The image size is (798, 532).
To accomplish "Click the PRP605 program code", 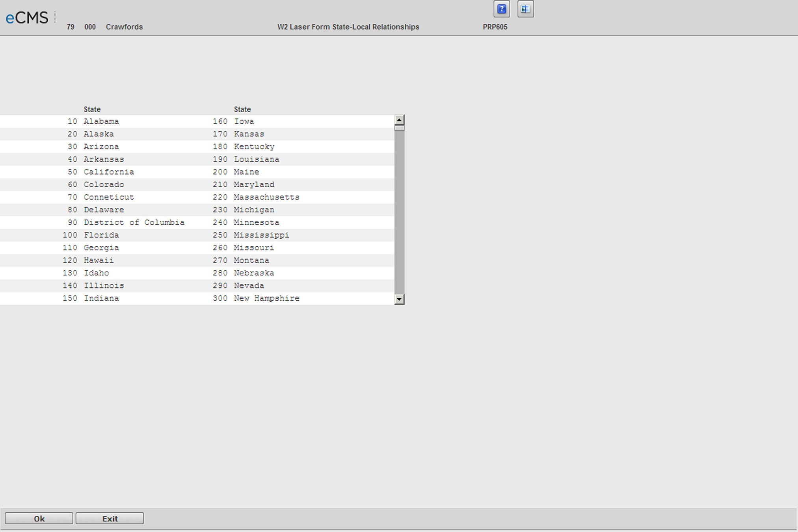I will coord(495,27).
